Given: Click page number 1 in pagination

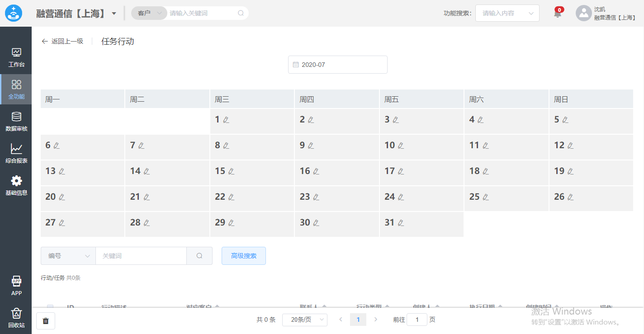Looking at the screenshot, I should pyautogui.click(x=358, y=320).
